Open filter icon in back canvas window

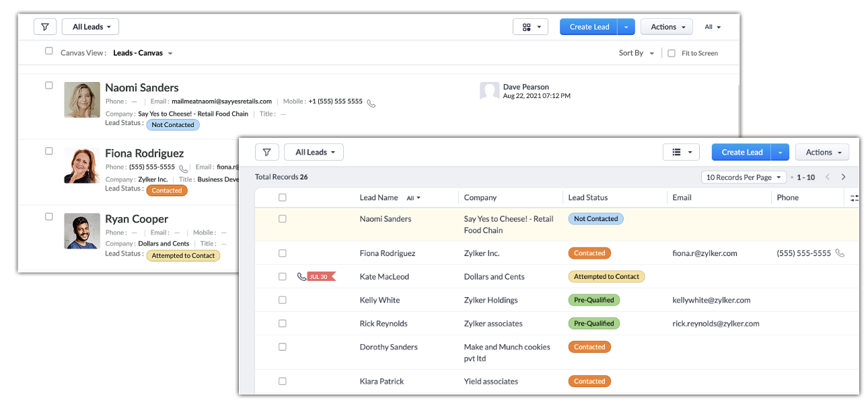[x=45, y=27]
